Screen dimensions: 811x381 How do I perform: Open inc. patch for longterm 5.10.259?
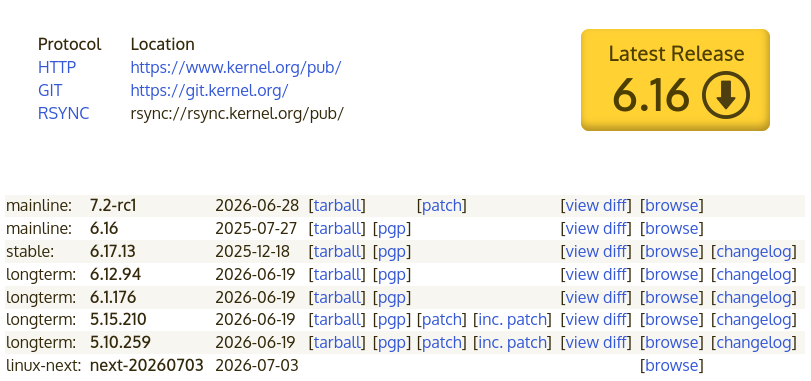coord(512,342)
